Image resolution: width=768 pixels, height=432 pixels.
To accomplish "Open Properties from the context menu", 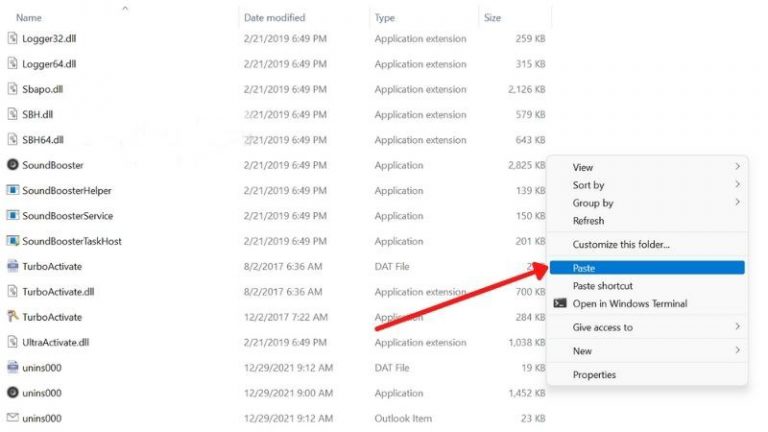I will coord(594,375).
